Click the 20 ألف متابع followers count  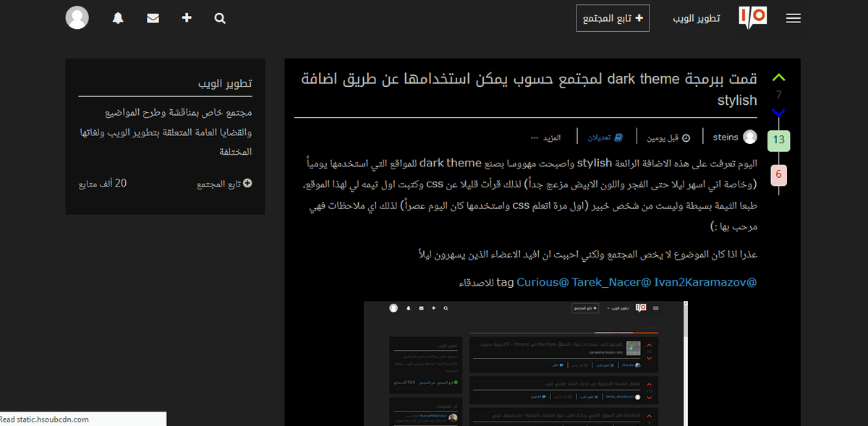click(x=103, y=184)
